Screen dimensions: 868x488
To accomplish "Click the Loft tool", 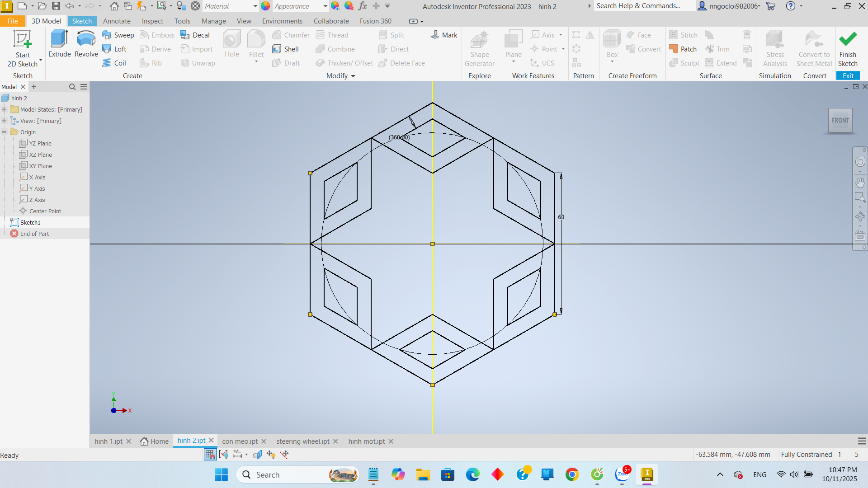I will [x=115, y=49].
